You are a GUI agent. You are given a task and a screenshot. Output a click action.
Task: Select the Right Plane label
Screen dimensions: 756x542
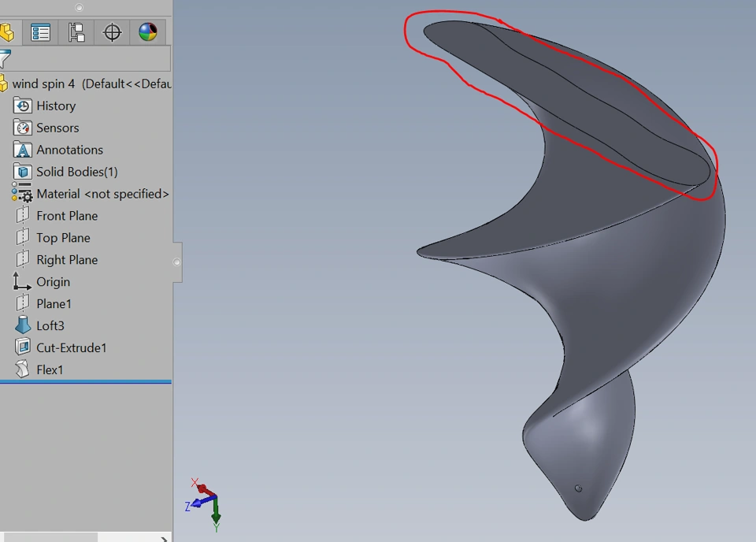(x=67, y=260)
